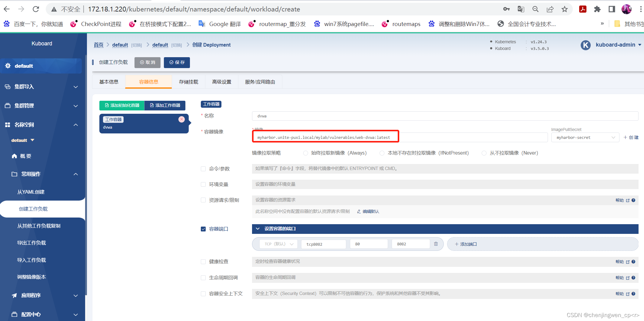The image size is (644, 321).
Task: Click the saved password key icon
Action: coord(506,9)
